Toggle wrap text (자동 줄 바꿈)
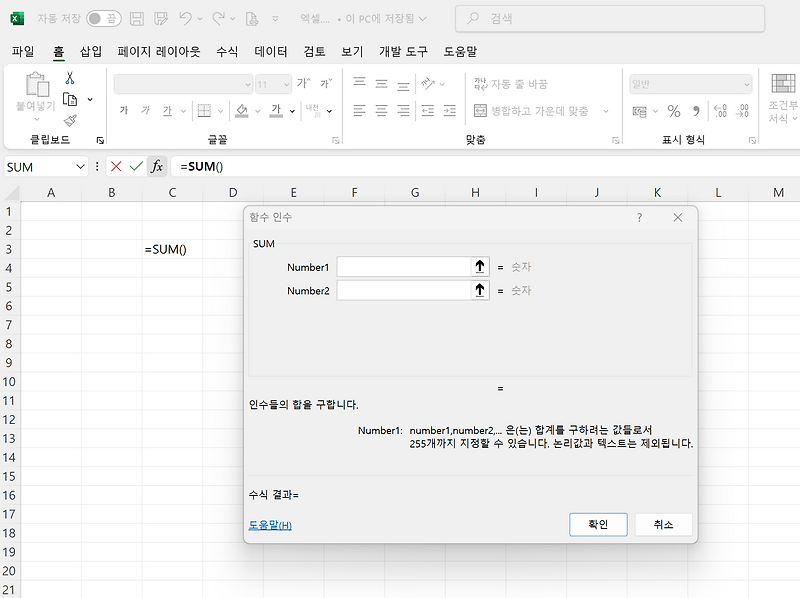The image size is (800, 598). (x=511, y=84)
